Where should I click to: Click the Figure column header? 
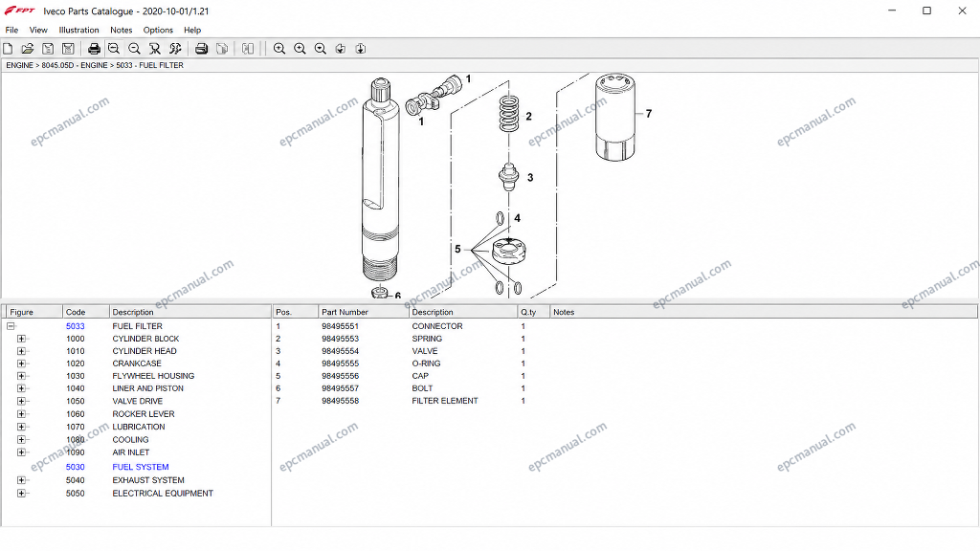tap(33, 312)
